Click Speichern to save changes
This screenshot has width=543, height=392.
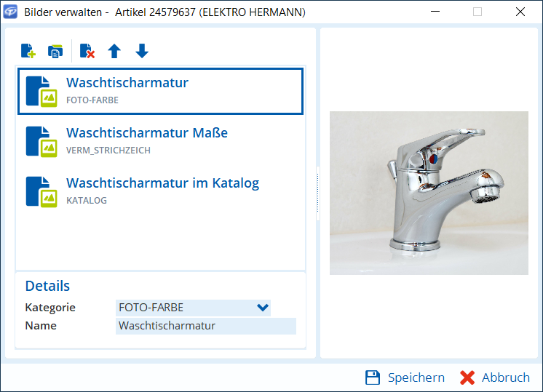(x=405, y=377)
